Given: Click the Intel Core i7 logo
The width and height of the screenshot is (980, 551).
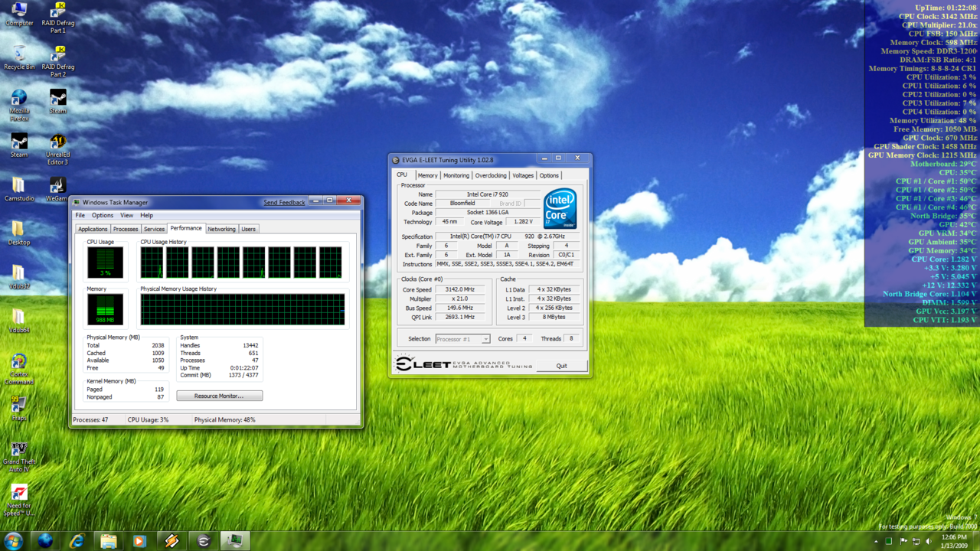Looking at the screenshot, I should click(560, 209).
